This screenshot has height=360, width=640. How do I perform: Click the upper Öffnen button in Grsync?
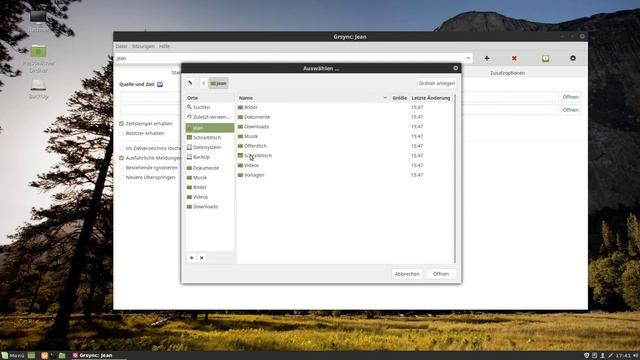tap(571, 97)
